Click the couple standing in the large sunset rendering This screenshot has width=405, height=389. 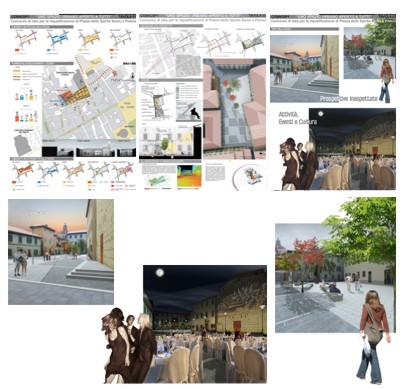[20, 262]
